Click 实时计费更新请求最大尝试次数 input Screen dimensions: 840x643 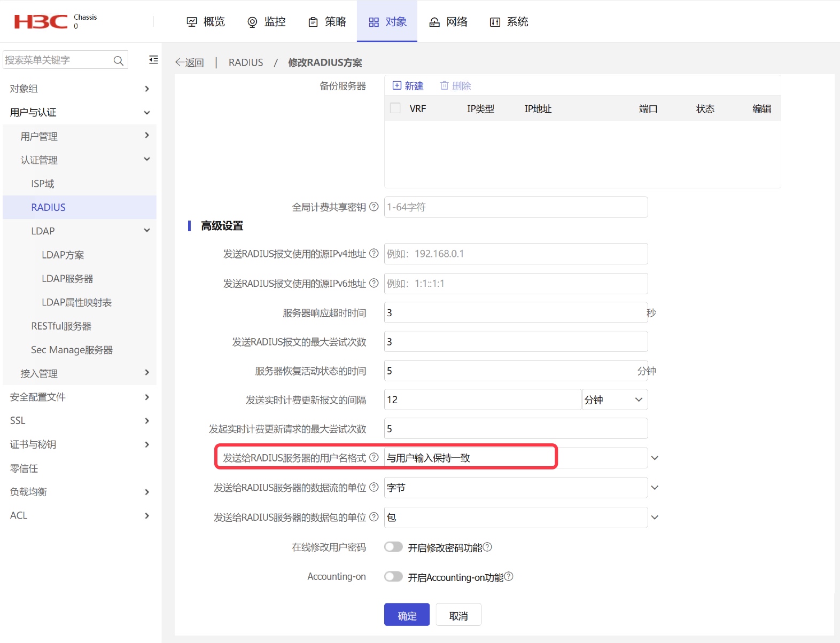[x=516, y=428]
